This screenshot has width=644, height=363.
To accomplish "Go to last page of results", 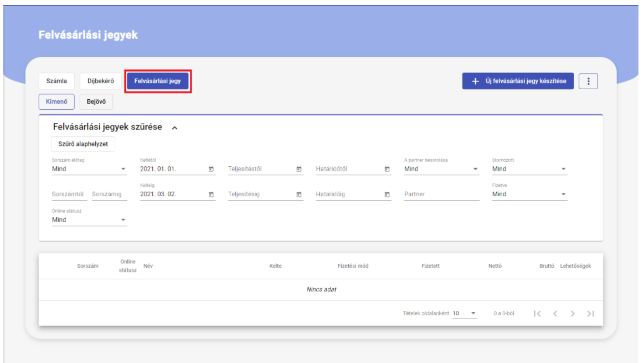I will tap(591, 314).
